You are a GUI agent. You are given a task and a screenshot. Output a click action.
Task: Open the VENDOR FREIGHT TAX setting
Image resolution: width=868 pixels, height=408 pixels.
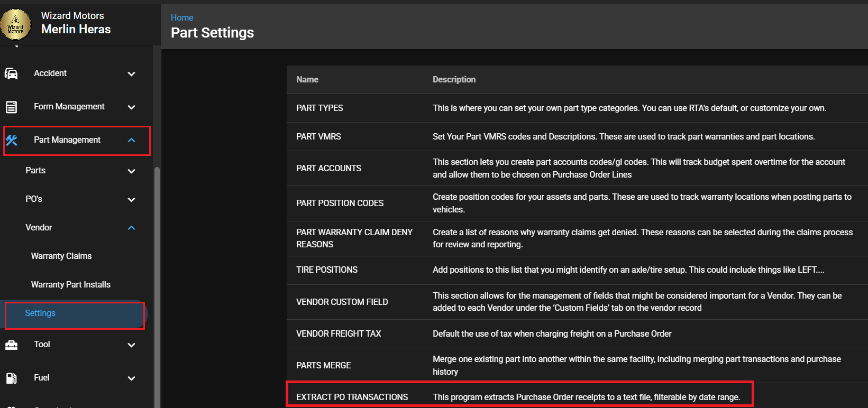339,334
